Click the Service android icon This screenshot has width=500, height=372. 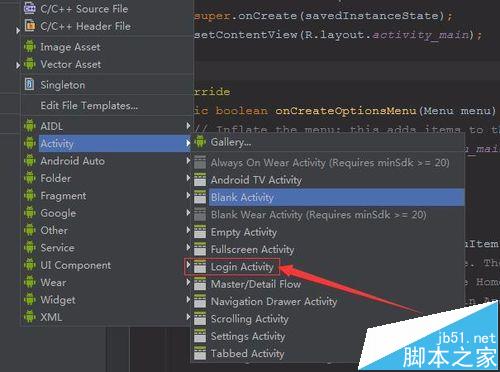pos(30,247)
